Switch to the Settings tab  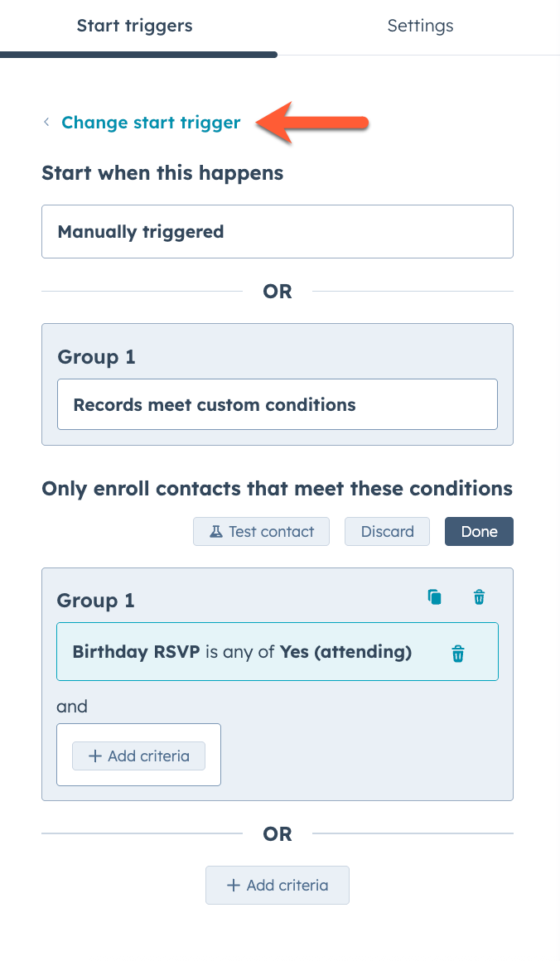click(x=420, y=26)
